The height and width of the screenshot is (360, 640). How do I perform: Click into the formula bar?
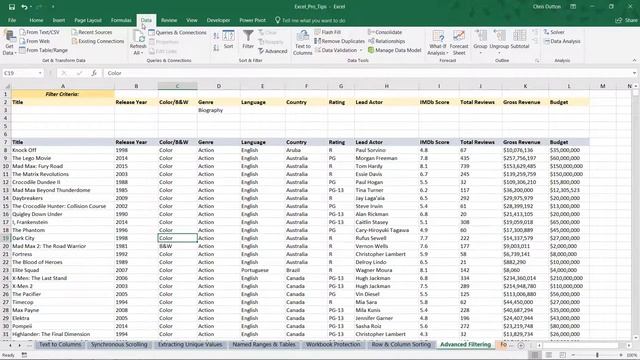367,73
